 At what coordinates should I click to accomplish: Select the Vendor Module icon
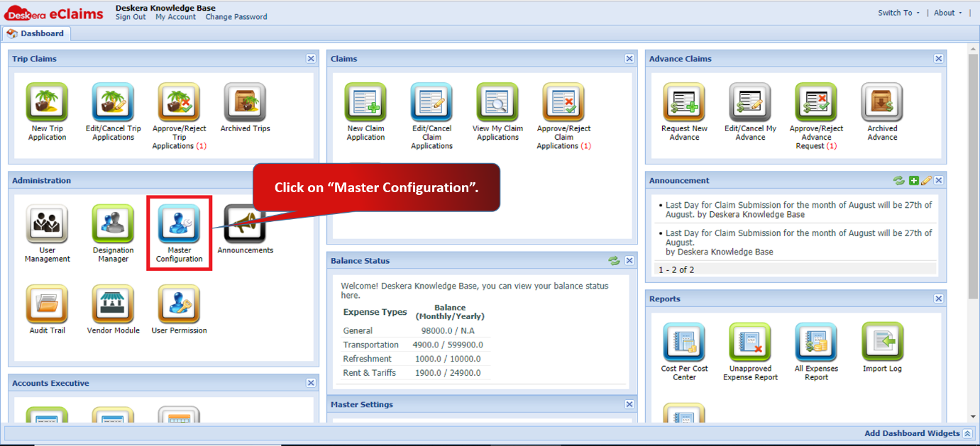pyautogui.click(x=113, y=304)
